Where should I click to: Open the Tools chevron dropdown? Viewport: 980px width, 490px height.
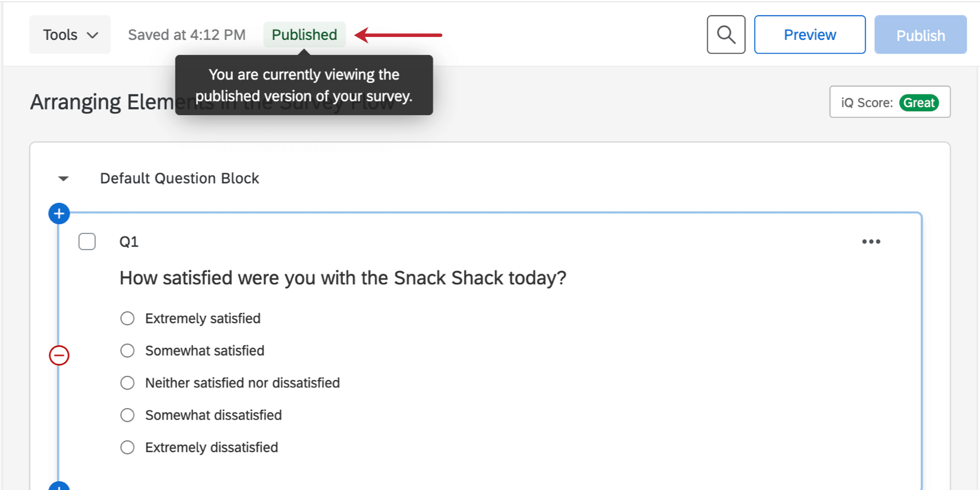pyautogui.click(x=93, y=35)
